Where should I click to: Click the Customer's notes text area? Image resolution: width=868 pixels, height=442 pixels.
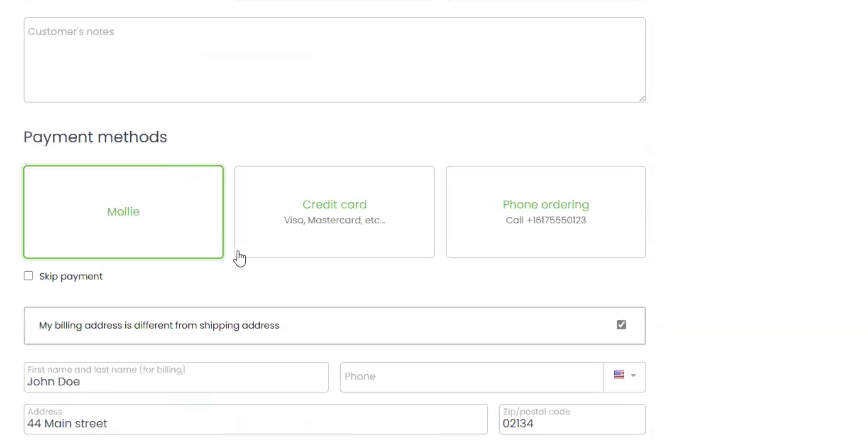click(x=335, y=60)
